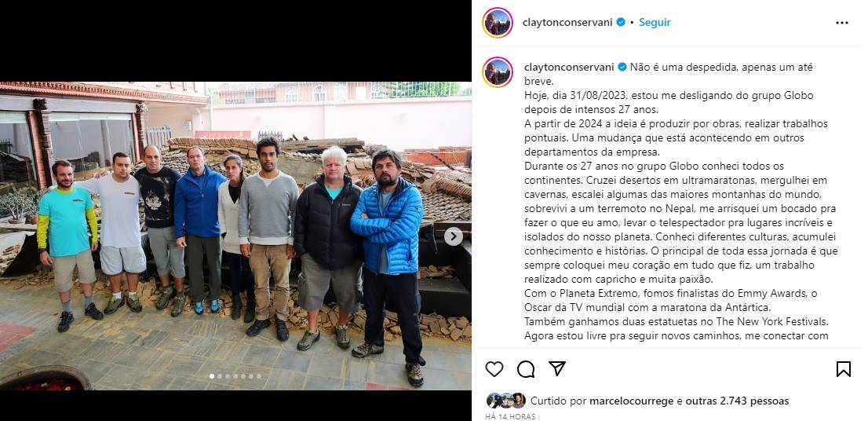This screenshot has width=868, height=421.
Task: Click verified badge next to header username
Action: [x=621, y=22]
